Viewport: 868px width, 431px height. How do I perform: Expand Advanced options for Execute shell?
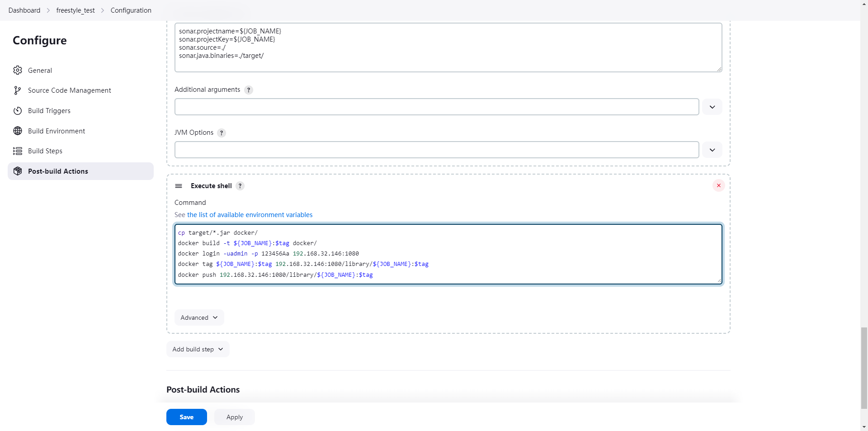(x=199, y=317)
